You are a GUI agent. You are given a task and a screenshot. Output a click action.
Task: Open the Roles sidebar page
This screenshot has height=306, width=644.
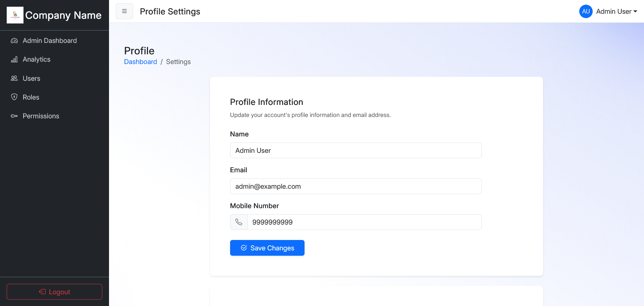31,97
